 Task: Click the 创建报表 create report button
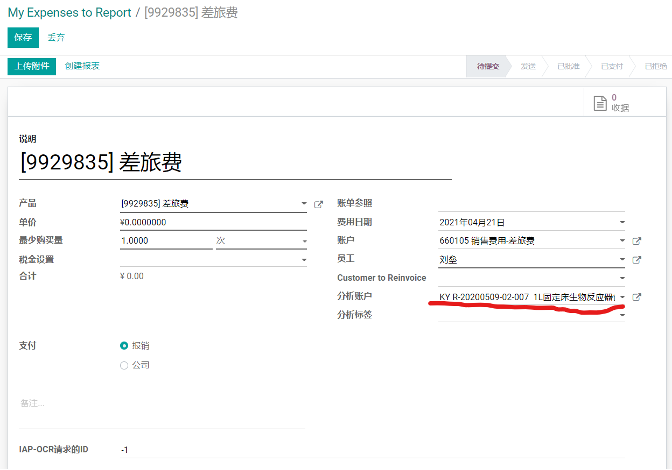pyautogui.click(x=82, y=66)
